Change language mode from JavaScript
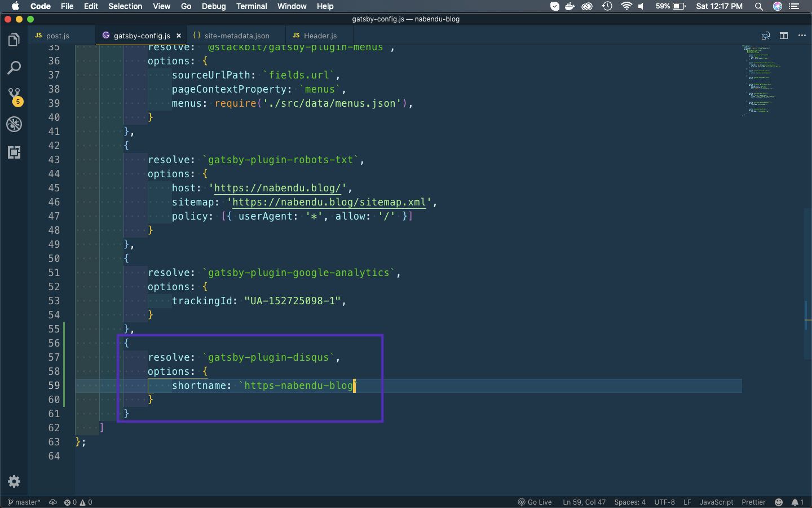Image resolution: width=812 pixels, height=508 pixels. pos(716,502)
